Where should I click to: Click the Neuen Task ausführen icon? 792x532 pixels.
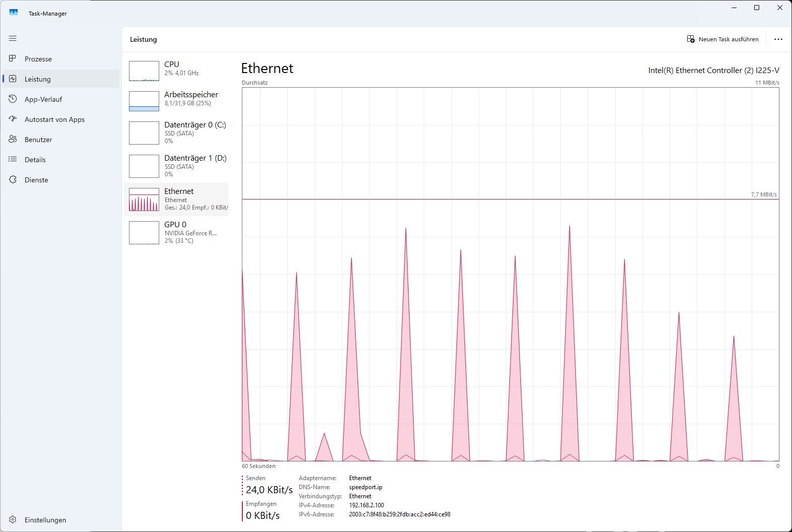tap(691, 39)
